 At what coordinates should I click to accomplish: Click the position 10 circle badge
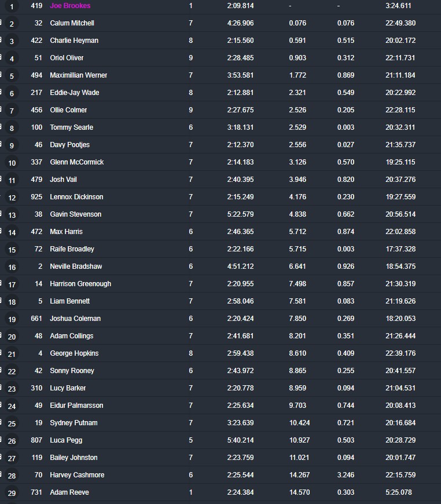coord(12,163)
